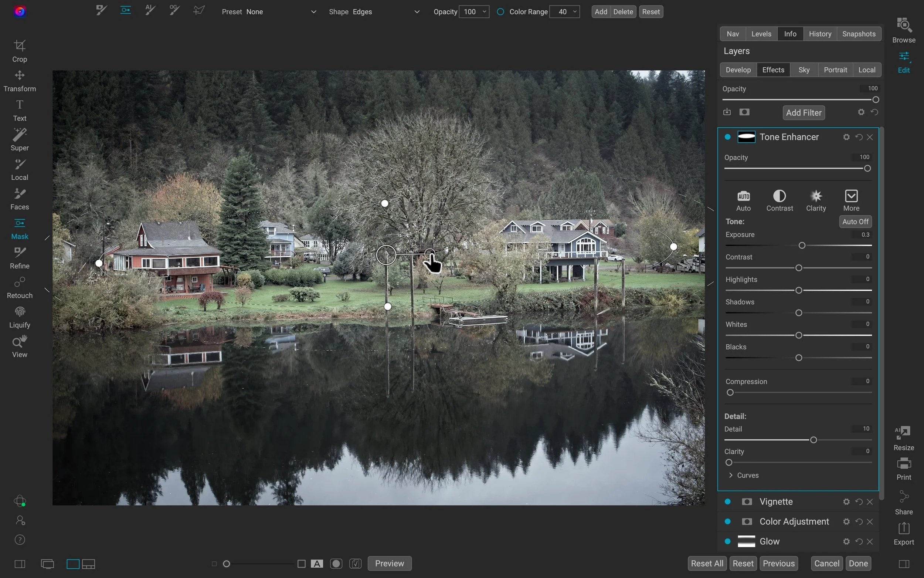The height and width of the screenshot is (578, 924).
Task: Disable the Color Adjustment filter
Action: (x=727, y=521)
